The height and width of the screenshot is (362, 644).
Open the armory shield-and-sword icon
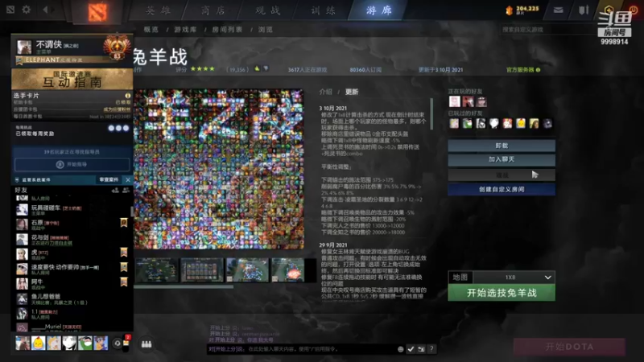[583, 10]
